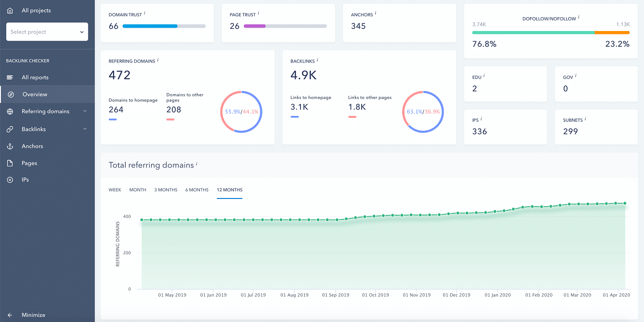Screen dimensions: 644x322
Task: Open the WEEK view of referring domains
Action: click(x=114, y=189)
